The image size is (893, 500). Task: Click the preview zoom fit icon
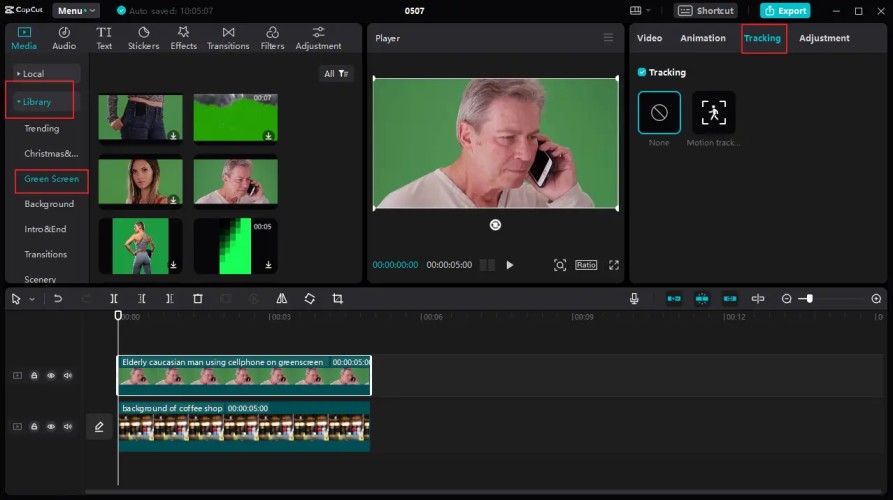pyautogui.click(x=560, y=265)
